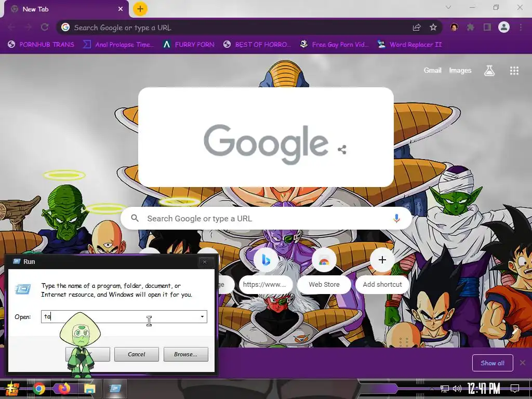Viewport: 532px width, 399px height.
Task: Click the Search Google or type a URL box
Action: click(x=267, y=219)
